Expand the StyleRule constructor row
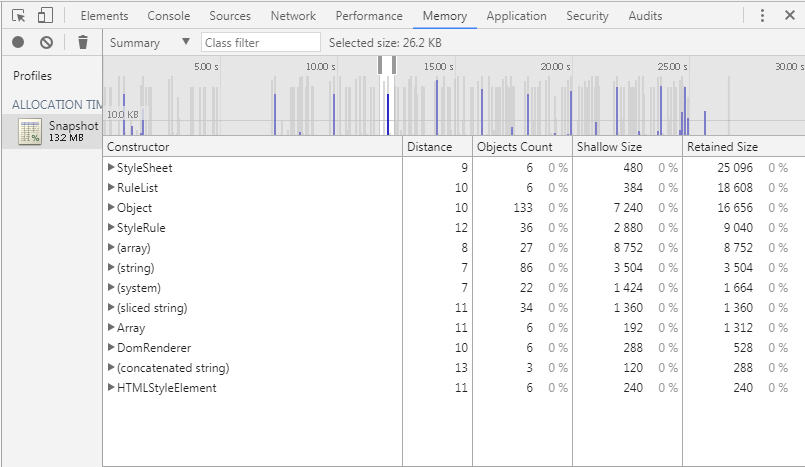 (110, 227)
